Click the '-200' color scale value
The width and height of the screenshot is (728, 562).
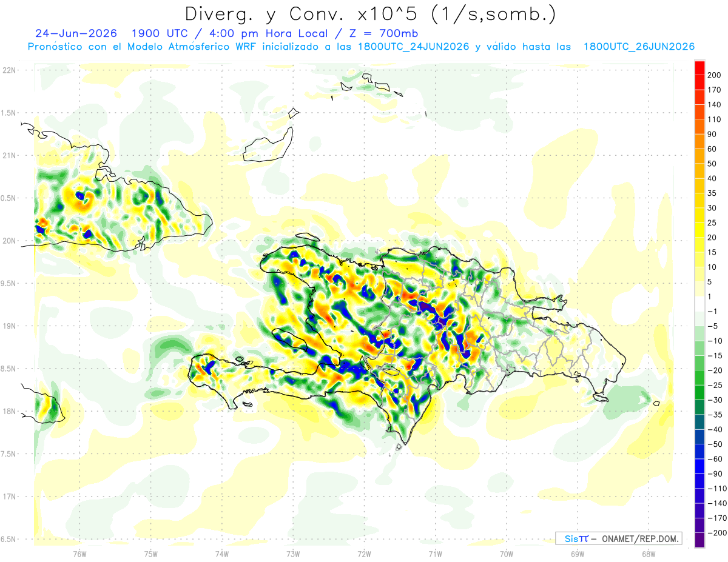(718, 532)
